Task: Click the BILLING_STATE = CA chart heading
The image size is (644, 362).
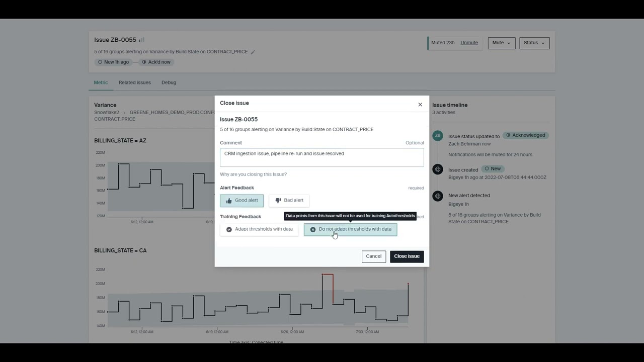Action: tap(120, 250)
